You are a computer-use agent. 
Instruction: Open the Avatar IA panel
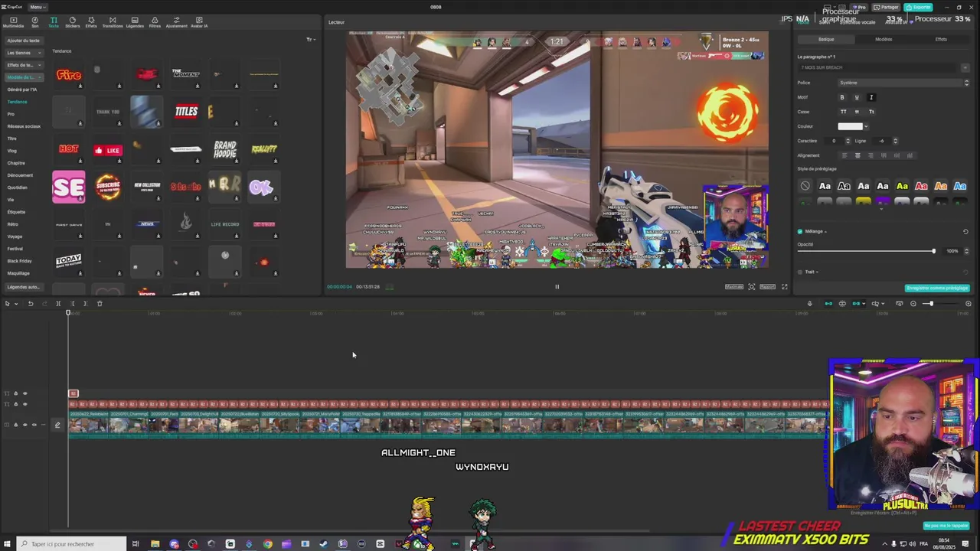[199, 22]
